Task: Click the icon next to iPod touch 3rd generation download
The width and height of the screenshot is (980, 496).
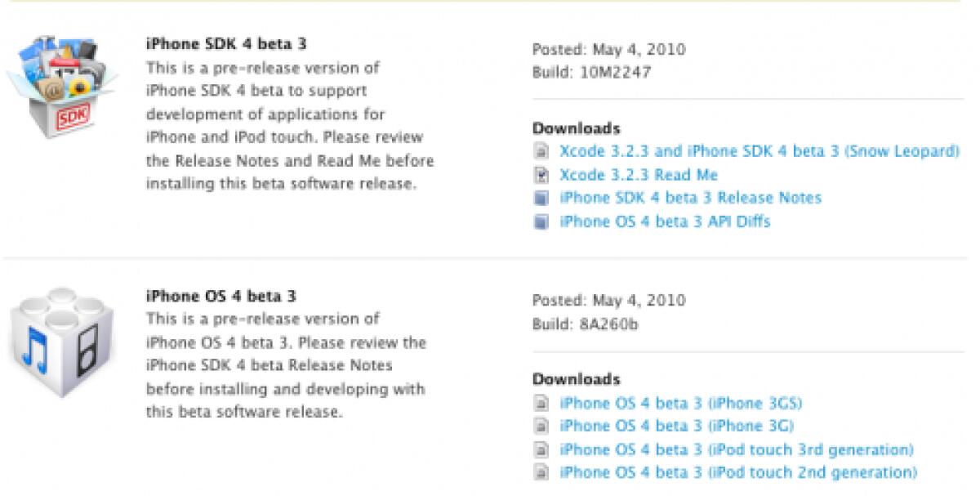Action: [541, 449]
